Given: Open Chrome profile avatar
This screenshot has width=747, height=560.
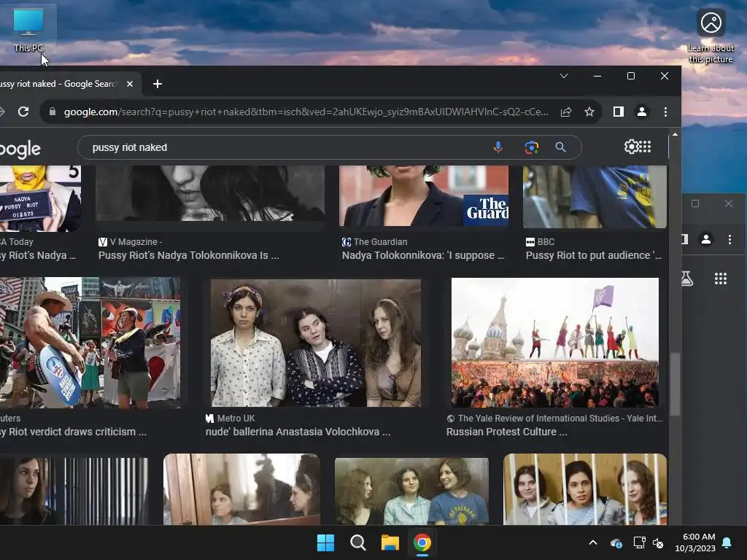Looking at the screenshot, I should click(642, 112).
